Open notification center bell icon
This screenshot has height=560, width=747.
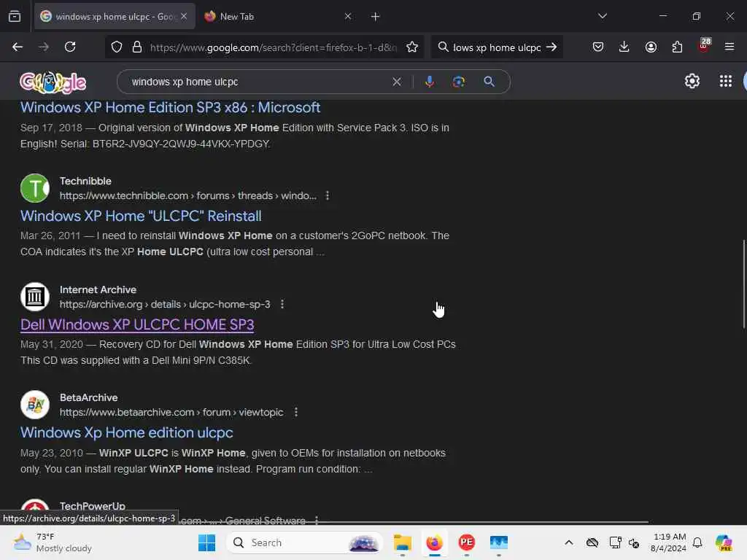tap(697, 542)
